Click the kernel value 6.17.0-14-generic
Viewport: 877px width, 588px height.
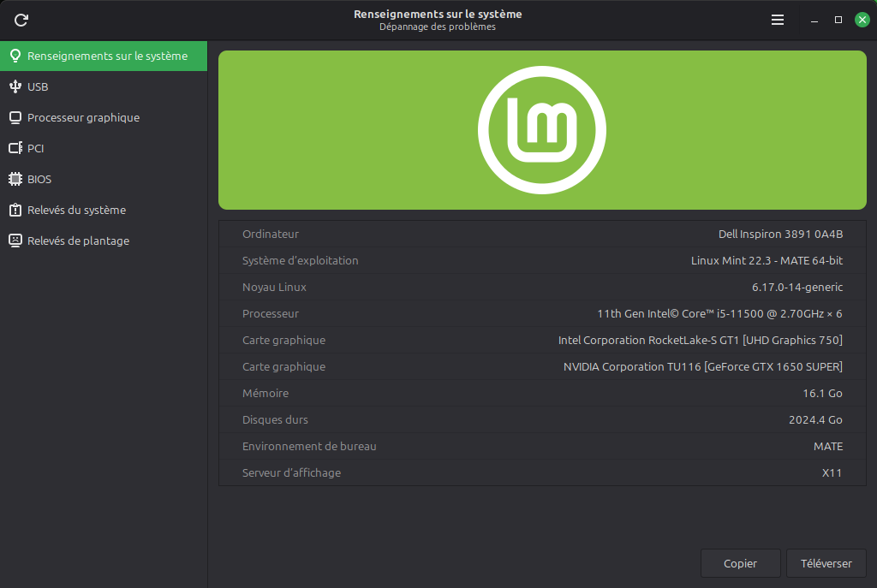click(x=797, y=288)
